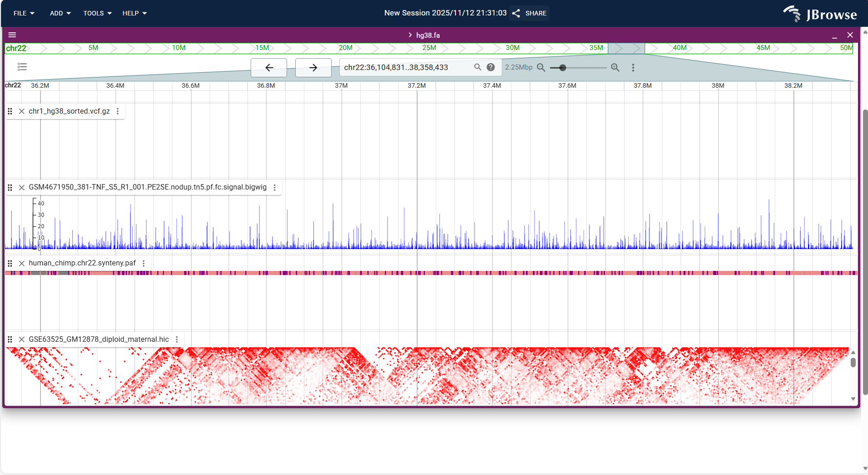Click the zoom in magnifier icon
The image size is (868, 475).
[615, 67]
